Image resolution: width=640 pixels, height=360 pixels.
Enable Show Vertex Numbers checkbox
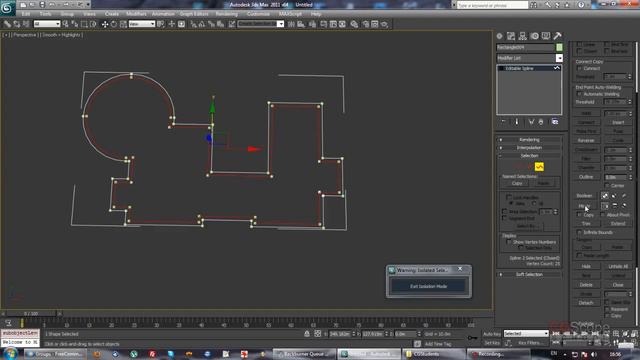[x=509, y=242]
